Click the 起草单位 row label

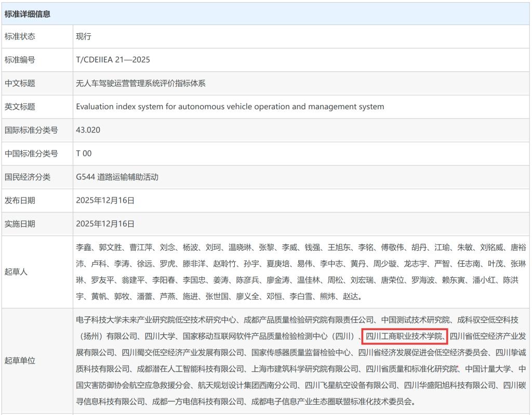(x=20, y=360)
